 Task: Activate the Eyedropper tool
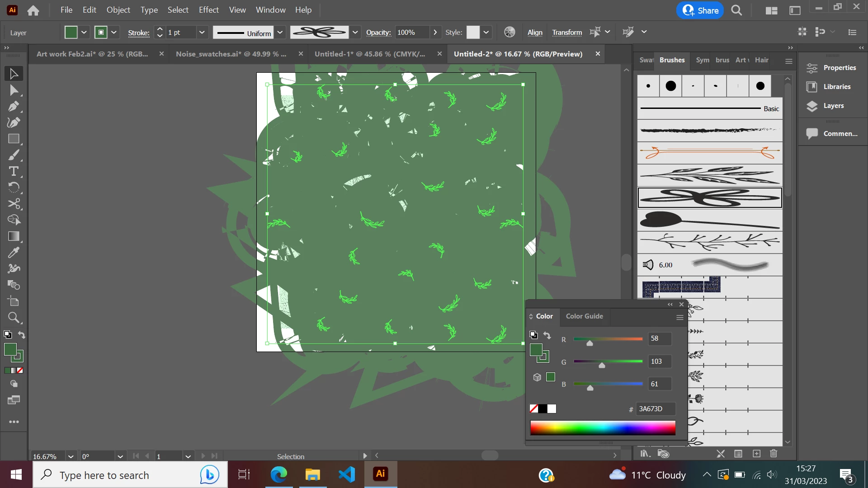tap(14, 253)
